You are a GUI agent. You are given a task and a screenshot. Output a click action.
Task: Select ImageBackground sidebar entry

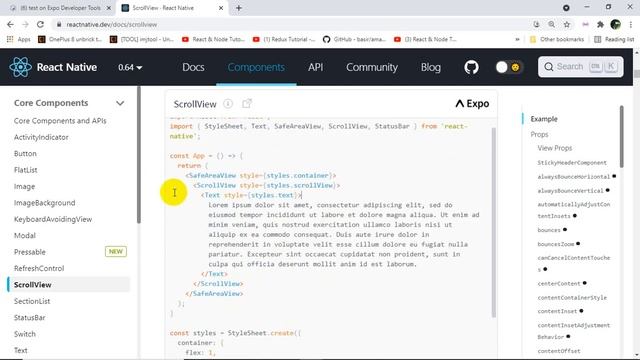[x=44, y=203]
